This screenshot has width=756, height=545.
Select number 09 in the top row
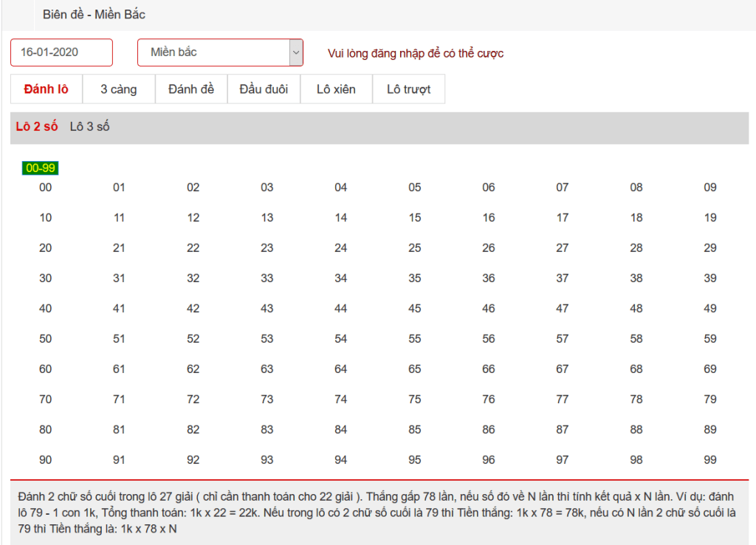tap(710, 188)
